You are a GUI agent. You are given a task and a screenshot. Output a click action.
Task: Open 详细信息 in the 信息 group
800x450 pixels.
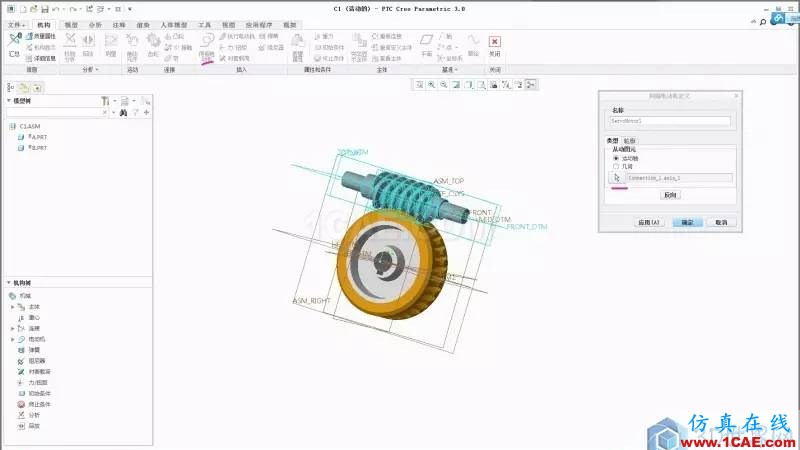tap(40, 59)
